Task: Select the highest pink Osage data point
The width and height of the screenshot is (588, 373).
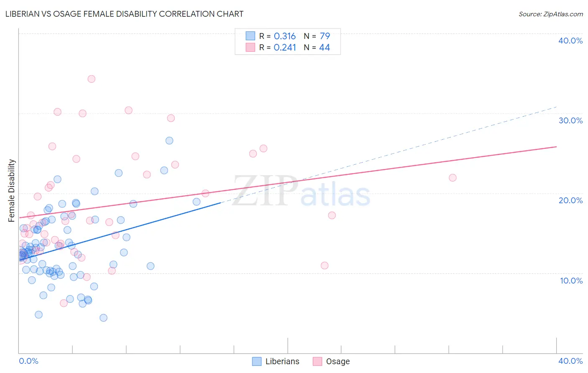Action: point(91,79)
